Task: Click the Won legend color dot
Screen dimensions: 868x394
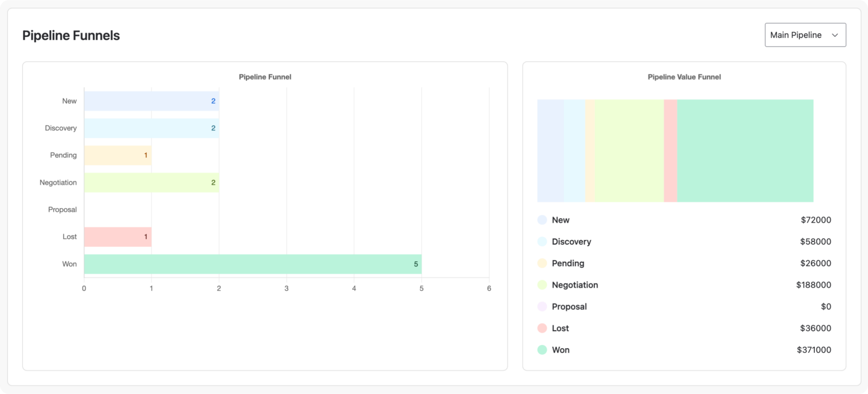Action: (541, 350)
